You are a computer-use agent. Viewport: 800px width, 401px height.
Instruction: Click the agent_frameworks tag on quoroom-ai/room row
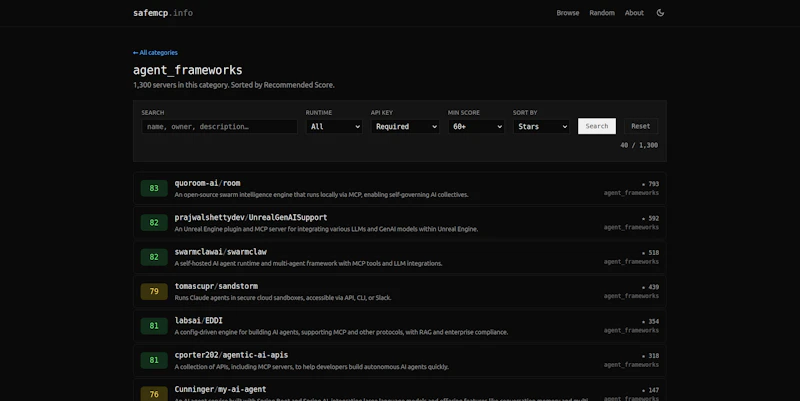pyautogui.click(x=631, y=193)
